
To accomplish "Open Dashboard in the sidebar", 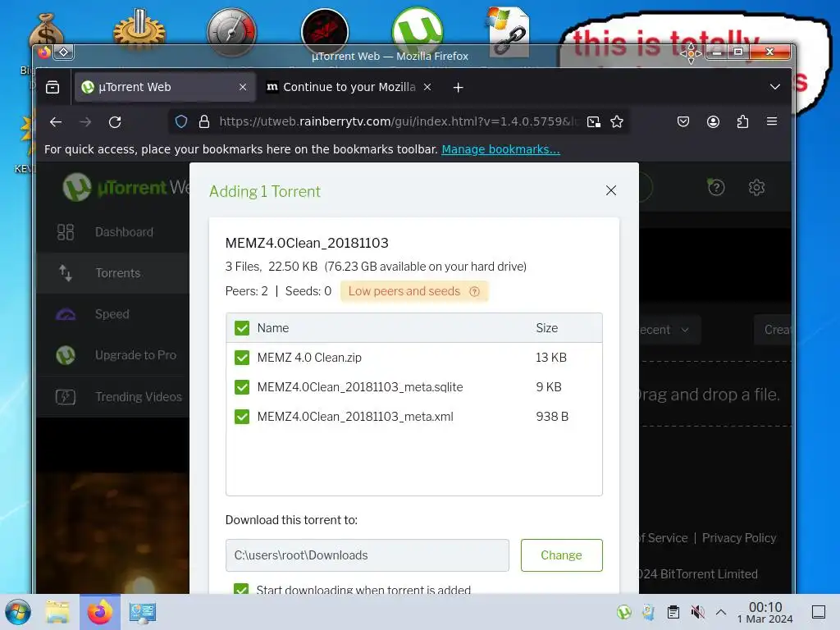I will pos(112,232).
